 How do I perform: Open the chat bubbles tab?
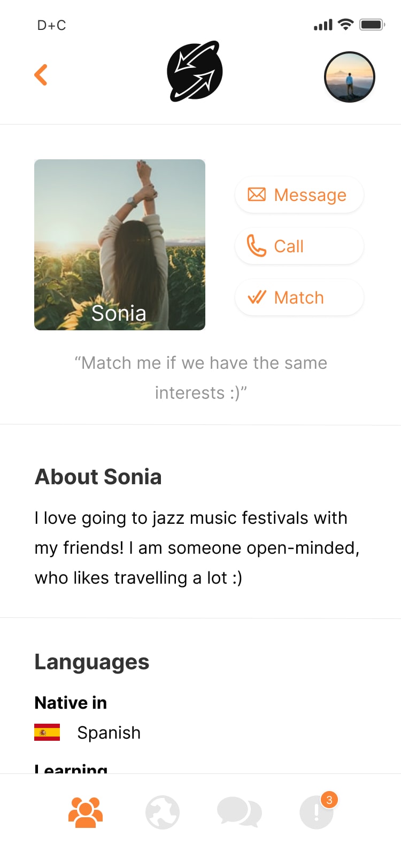240,812
